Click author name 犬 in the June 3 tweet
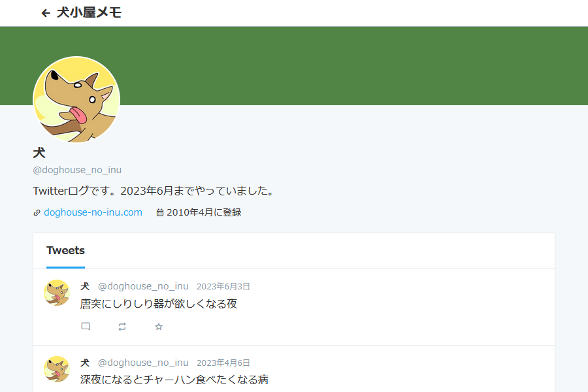Screen dimensions: 588x392 (x=85, y=286)
